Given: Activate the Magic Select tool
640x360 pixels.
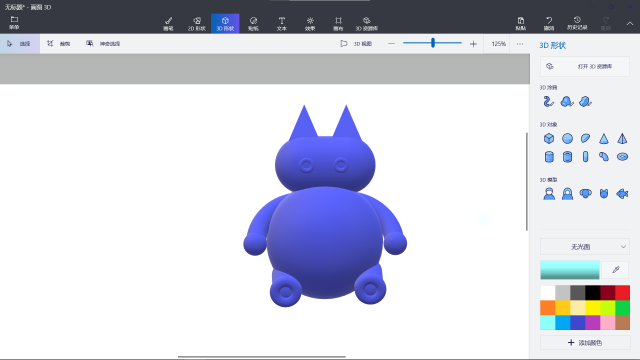Looking at the screenshot, I should 103,44.
